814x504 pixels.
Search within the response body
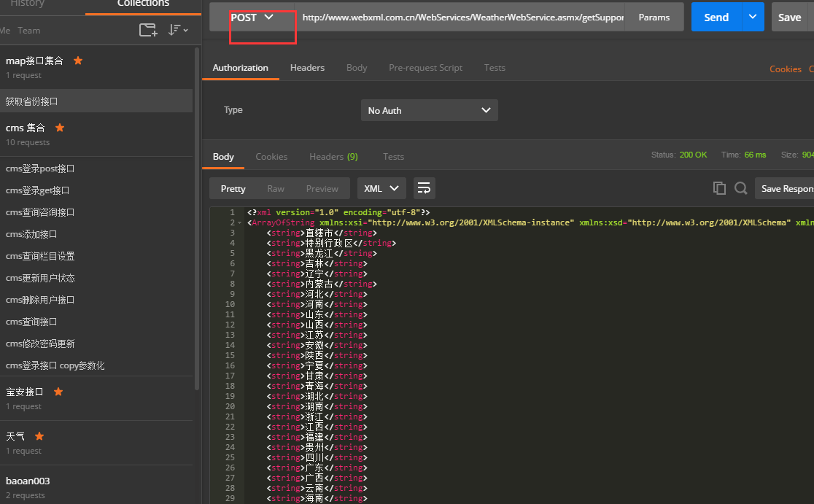[741, 188]
